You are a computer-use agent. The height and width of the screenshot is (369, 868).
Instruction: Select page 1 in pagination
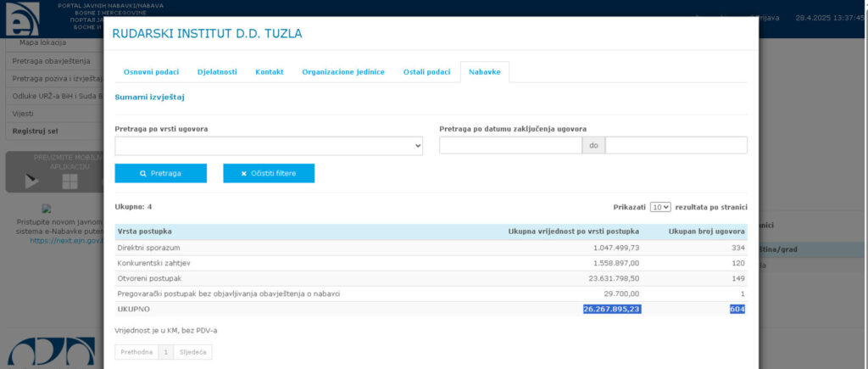[x=165, y=352]
